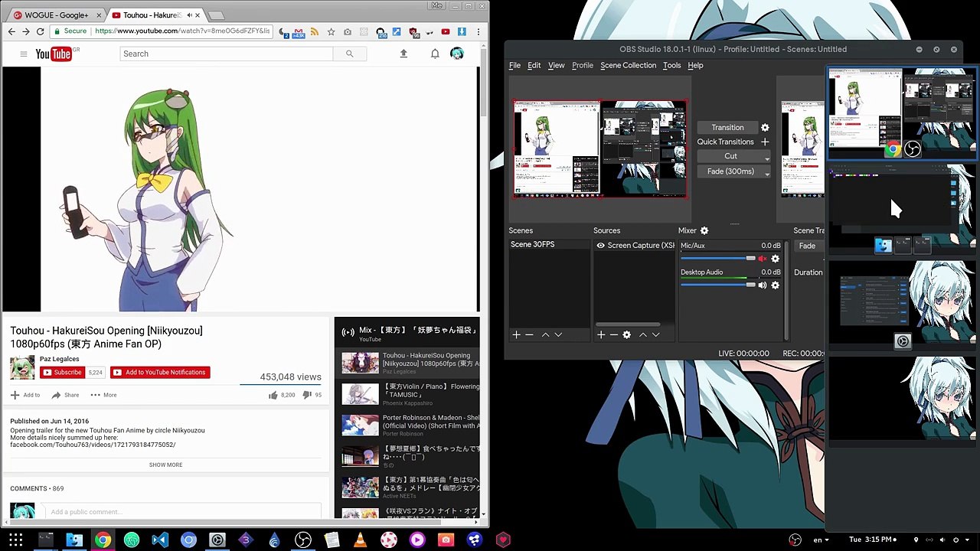Open YouTube notifications bell

pos(435,54)
